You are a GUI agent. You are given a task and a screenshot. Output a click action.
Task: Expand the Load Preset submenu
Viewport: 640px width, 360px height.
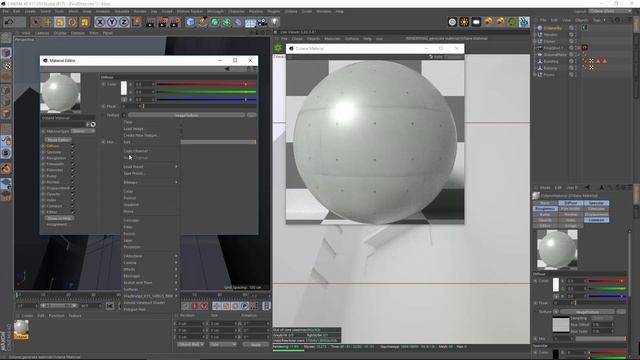pos(151,167)
